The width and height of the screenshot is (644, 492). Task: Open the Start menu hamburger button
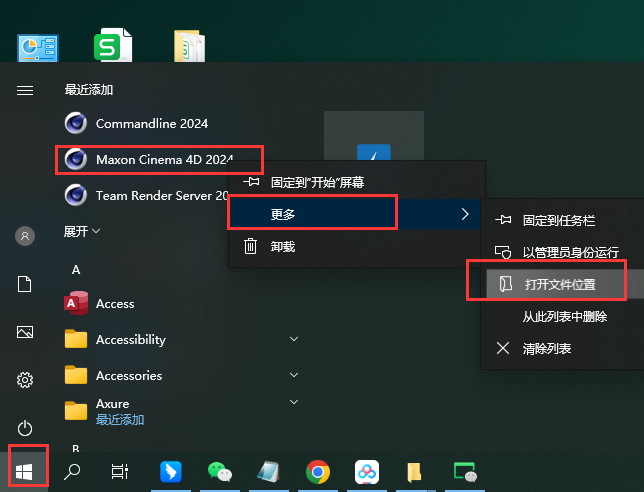pyautogui.click(x=25, y=90)
